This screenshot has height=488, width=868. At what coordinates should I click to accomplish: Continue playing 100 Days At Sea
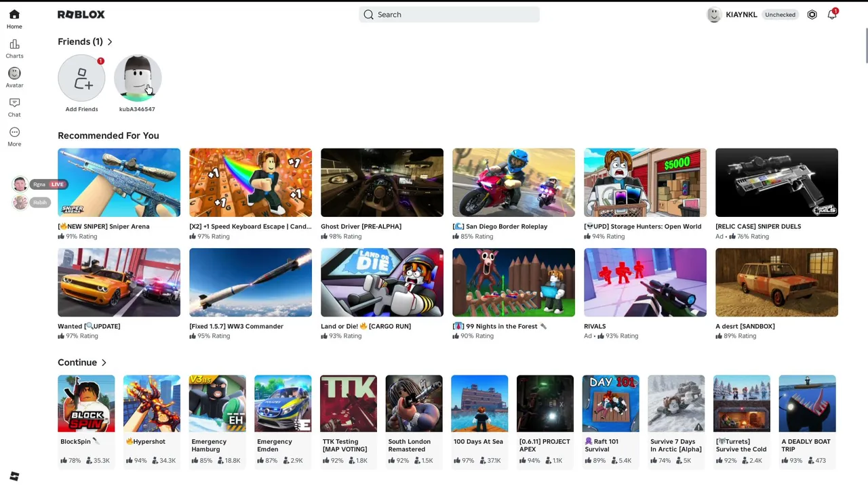479,403
